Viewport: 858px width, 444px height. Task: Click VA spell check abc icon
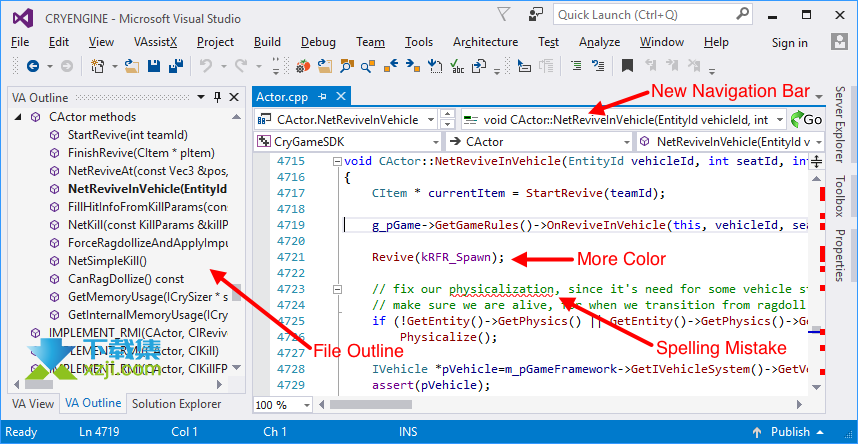[456, 66]
